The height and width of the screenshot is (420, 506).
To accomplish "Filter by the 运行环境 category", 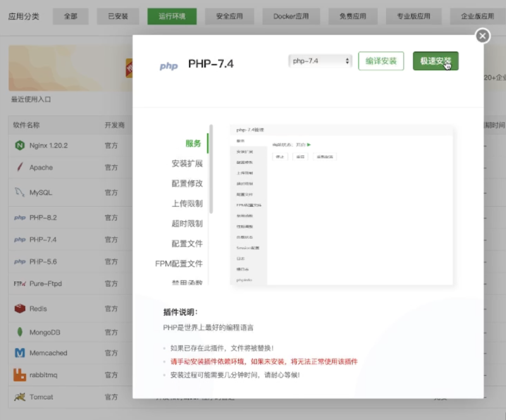I will [x=172, y=16].
